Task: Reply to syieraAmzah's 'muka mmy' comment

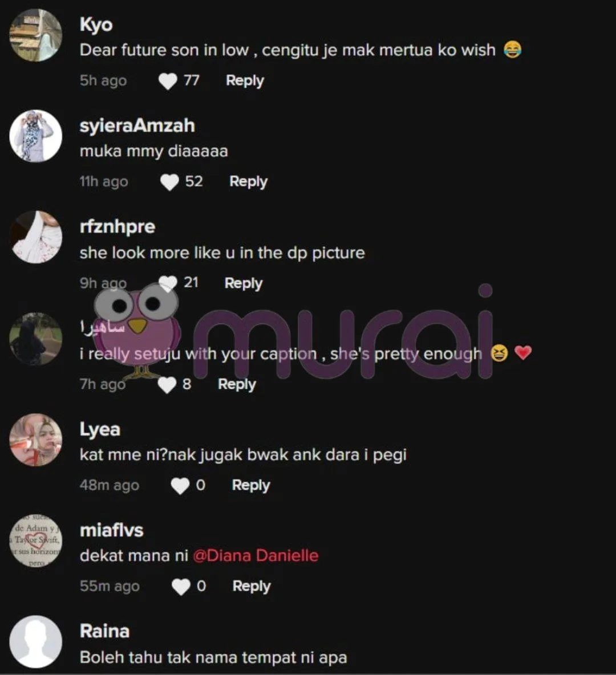Action: click(x=248, y=182)
